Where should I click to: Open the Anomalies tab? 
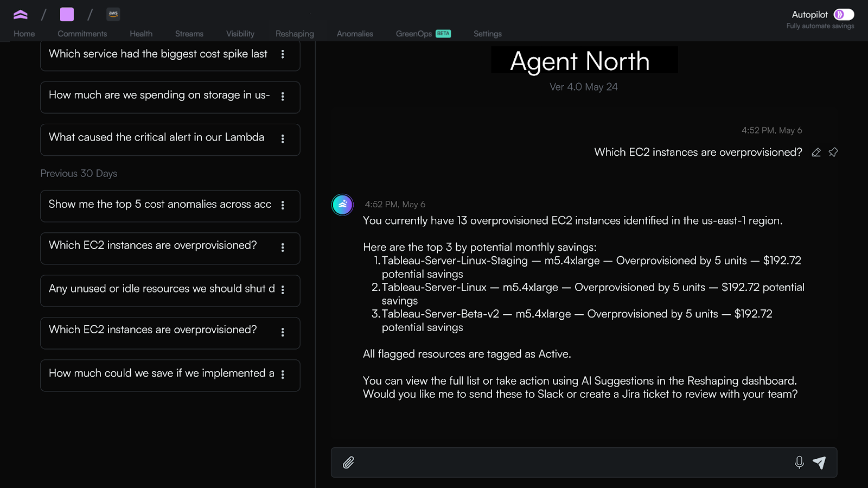[x=355, y=34]
